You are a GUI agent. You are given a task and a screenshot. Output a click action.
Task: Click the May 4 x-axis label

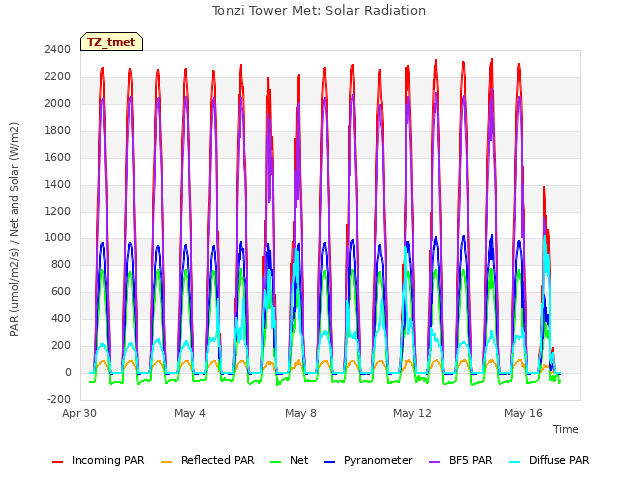pos(190,413)
